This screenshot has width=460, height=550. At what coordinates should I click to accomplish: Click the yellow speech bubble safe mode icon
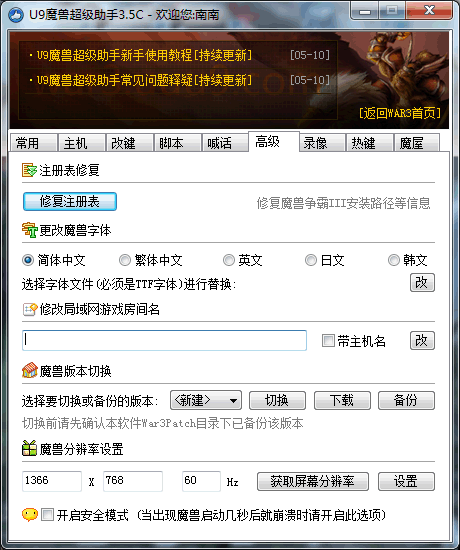tap(30, 515)
